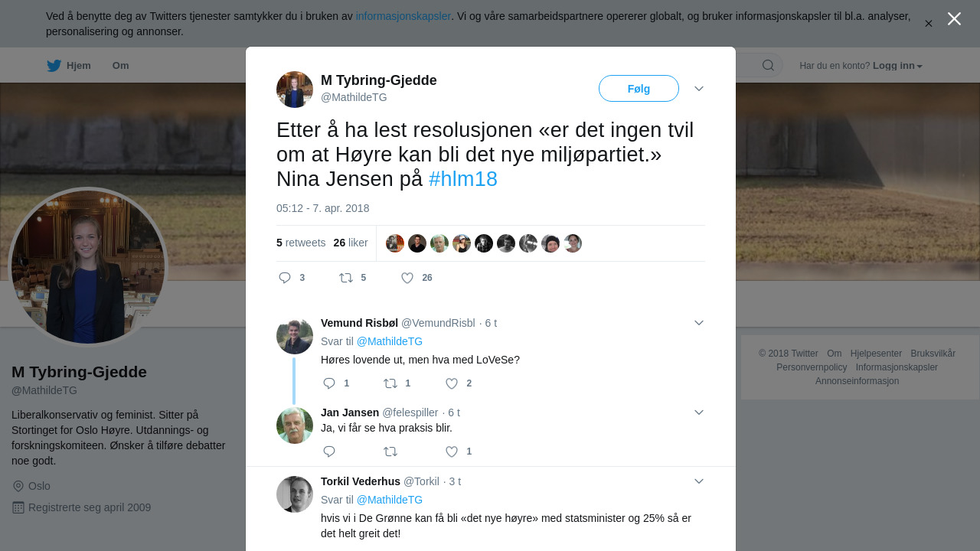This screenshot has width=980, height=551.
Task: Open the informasjonskapsler link in banner
Action: coord(403,16)
